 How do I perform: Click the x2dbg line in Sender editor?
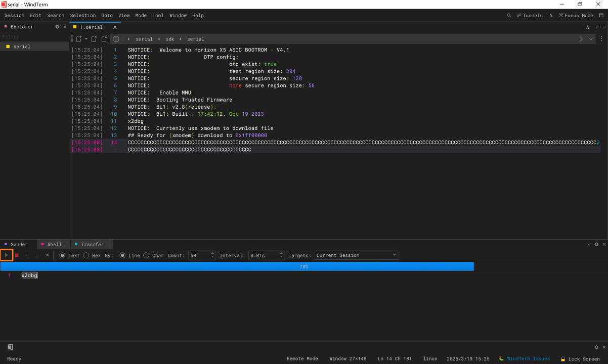29,276
